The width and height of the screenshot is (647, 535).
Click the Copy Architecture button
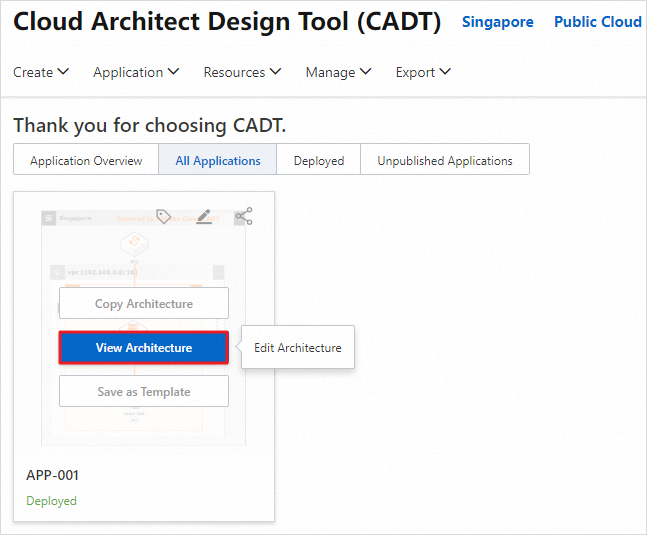coord(144,304)
